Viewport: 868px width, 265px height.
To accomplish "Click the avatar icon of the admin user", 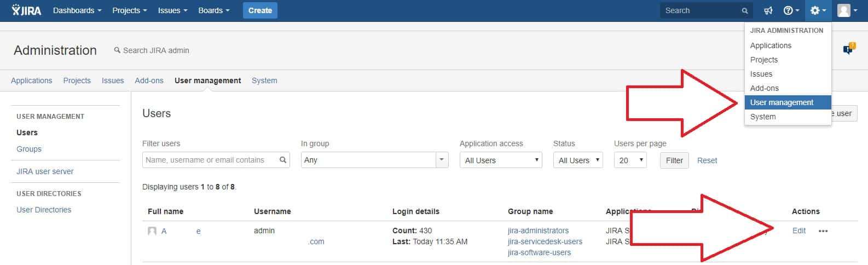I will coord(152,231).
